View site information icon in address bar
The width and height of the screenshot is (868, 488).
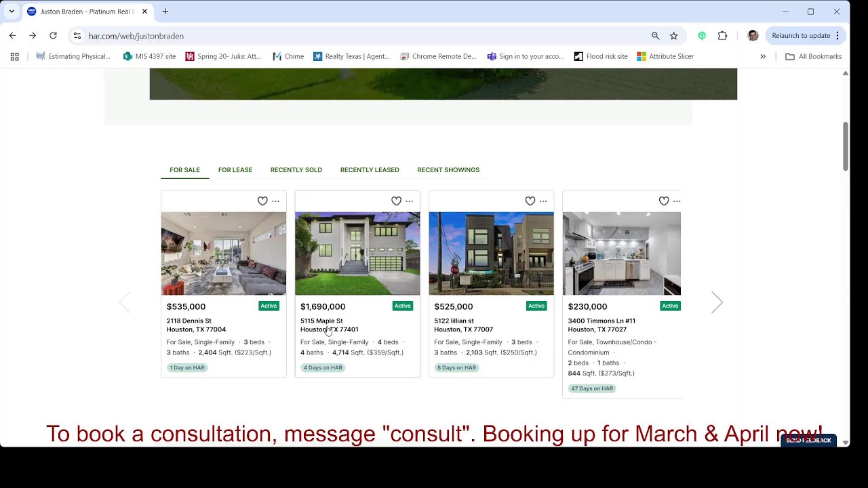coord(77,36)
